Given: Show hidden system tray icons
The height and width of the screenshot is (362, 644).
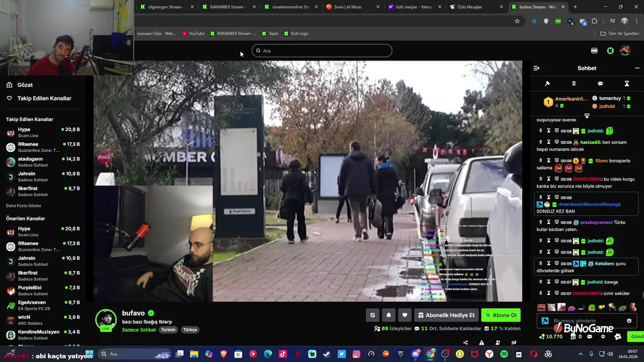Looking at the screenshot, I should click(580, 354).
